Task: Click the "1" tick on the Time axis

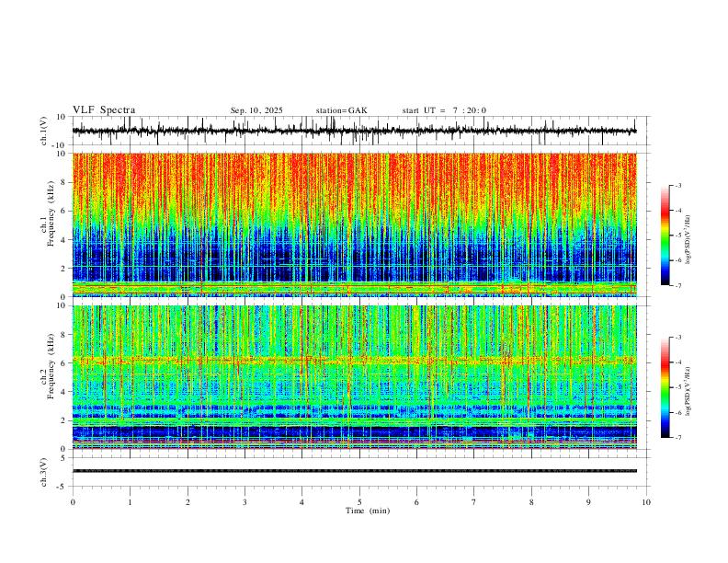Action: pyautogui.click(x=131, y=502)
